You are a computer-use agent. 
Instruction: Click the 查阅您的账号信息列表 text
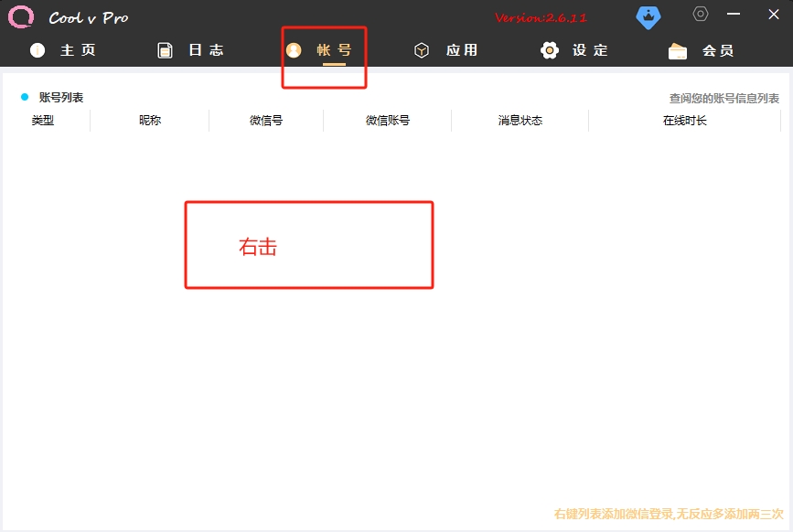[723, 99]
